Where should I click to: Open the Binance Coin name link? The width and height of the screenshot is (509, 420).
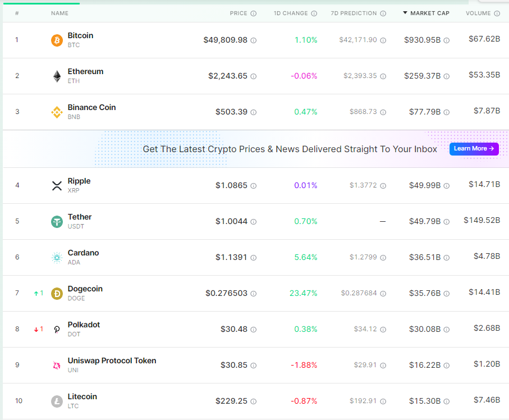pyautogui.click(x=92, y=107)
